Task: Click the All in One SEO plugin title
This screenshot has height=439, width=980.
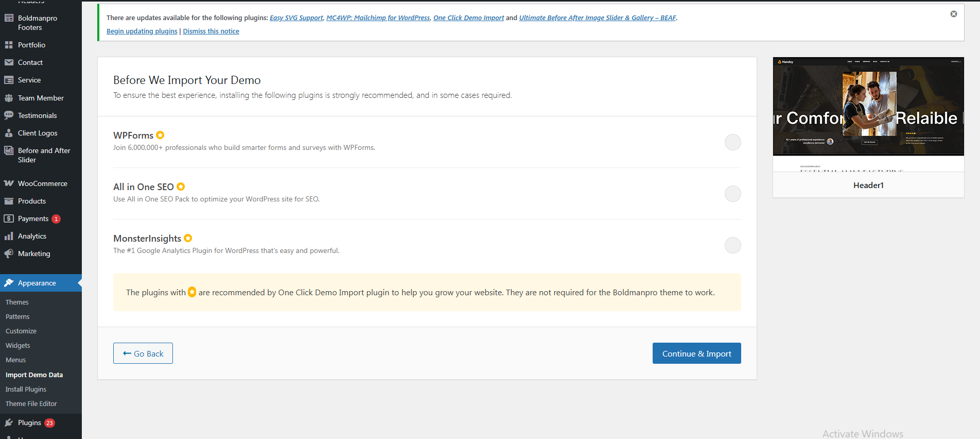Action: [x=144, y=187]
